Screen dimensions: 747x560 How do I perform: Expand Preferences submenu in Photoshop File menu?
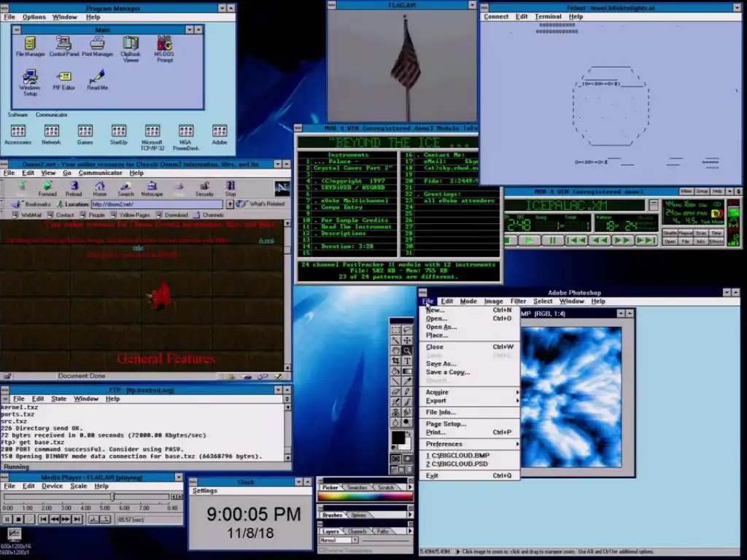point(469,444)
